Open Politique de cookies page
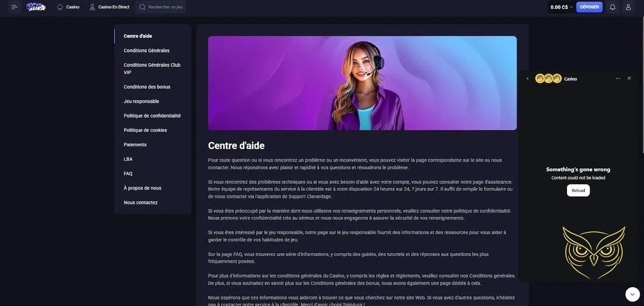Screen dimensions: 644x306 [145, 130]
